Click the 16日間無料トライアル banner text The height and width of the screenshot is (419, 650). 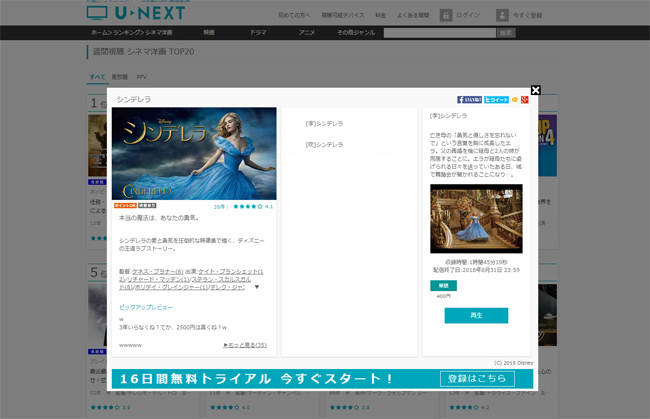256,378
